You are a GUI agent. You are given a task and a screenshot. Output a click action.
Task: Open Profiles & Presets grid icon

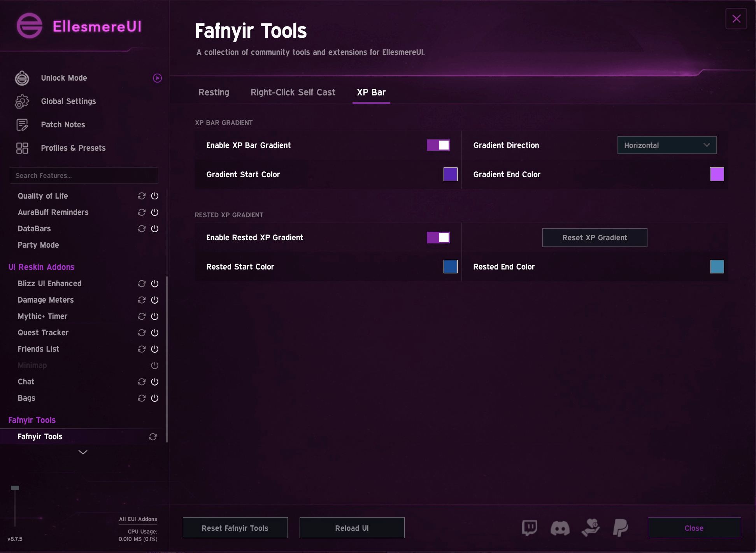22,148
